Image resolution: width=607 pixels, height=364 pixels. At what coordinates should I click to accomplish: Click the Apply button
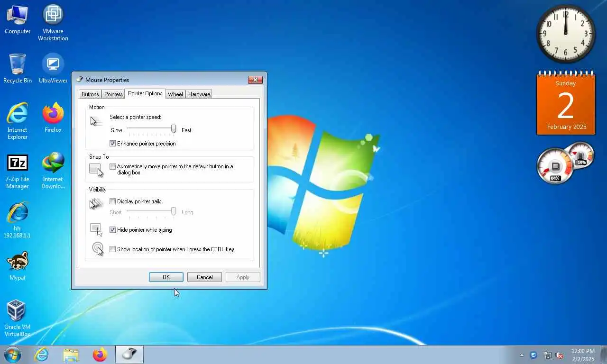pyautogui.click(x=243, y=277)
